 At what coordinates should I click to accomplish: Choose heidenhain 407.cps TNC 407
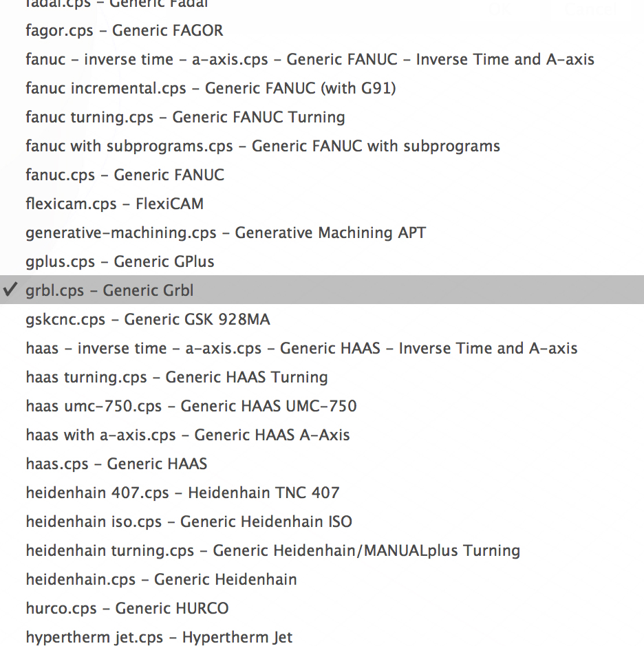(x=182, y=493)
